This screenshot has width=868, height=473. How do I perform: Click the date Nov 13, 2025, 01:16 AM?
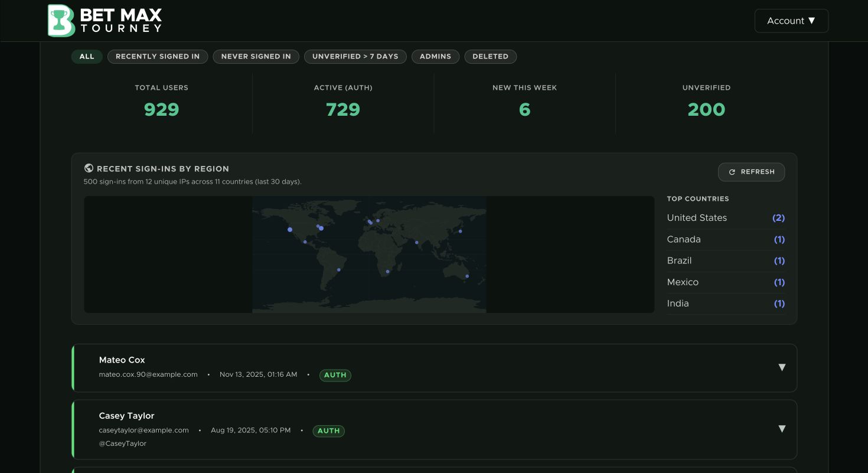(259, 374)
